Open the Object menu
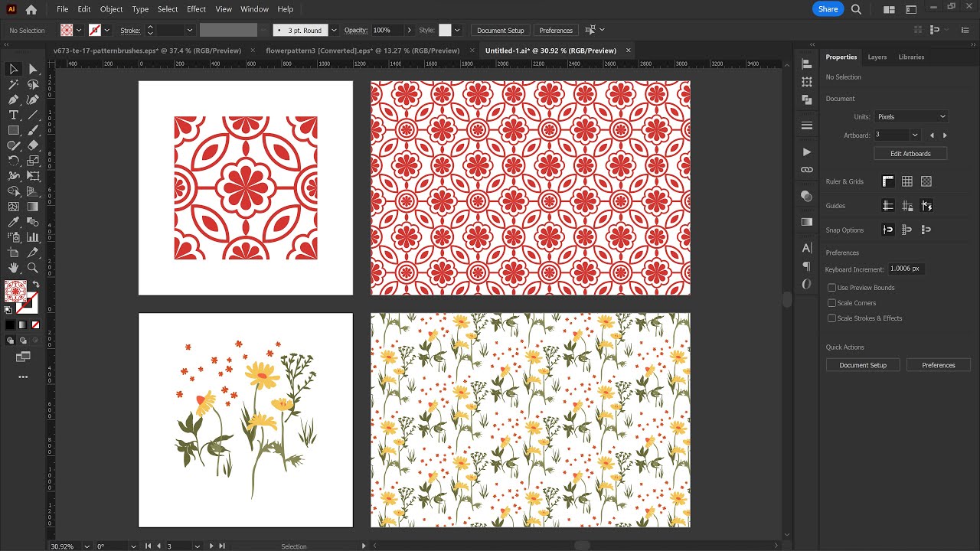 click(x=111, y=9)
